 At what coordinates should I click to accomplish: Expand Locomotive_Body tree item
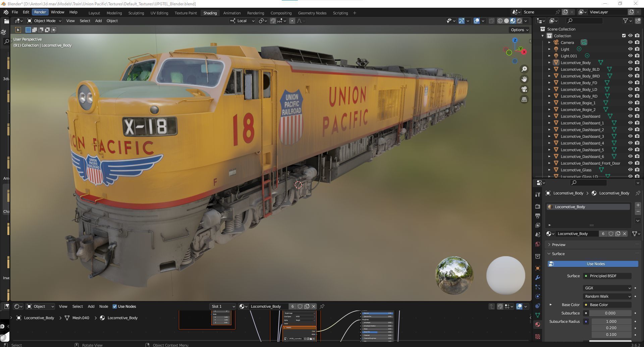[549, 63]
